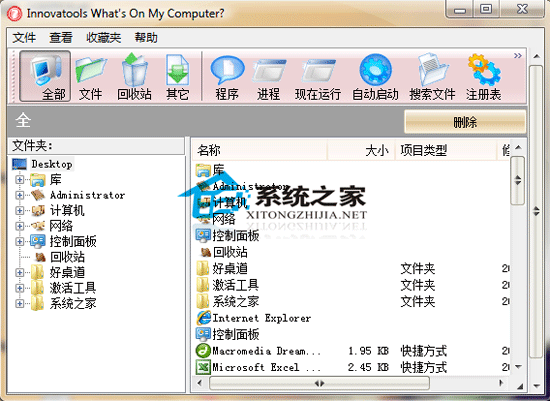Sort by the 名称 column header
This screenshot has height=401, width=550.
[x=260, y=151]
